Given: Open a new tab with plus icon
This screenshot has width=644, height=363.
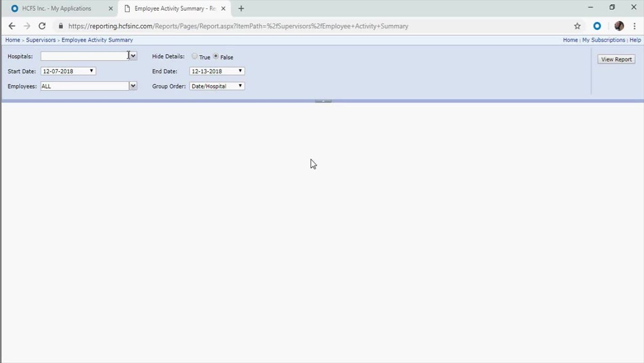Looking at the screenshot, I should pos(241,9).
